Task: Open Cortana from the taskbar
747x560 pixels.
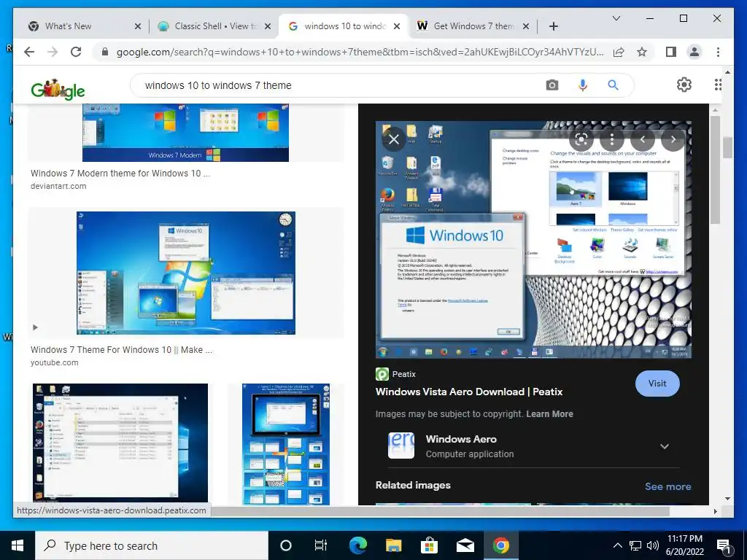Action: 285,545
